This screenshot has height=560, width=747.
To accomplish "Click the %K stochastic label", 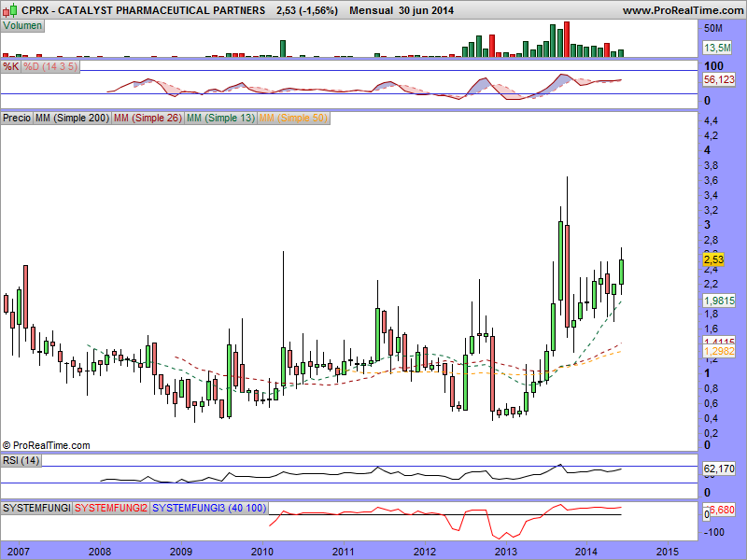I will (x=11, y=66).
